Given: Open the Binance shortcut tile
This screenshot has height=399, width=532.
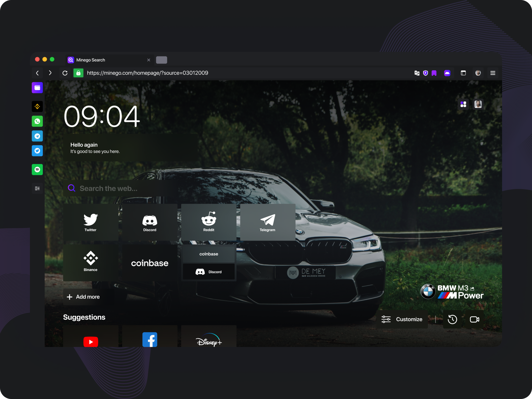Looking at the screenshot, I should point(91,263).
